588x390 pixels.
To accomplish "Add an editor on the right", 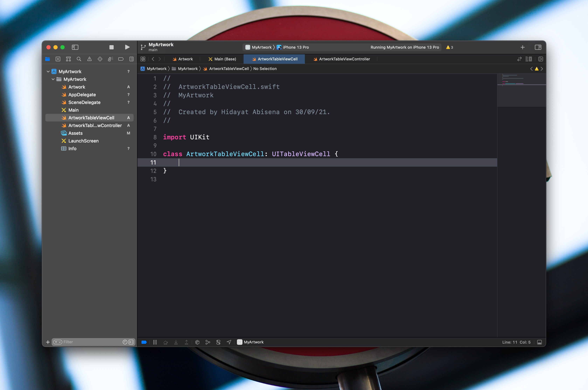I will [x=541, y=59].
